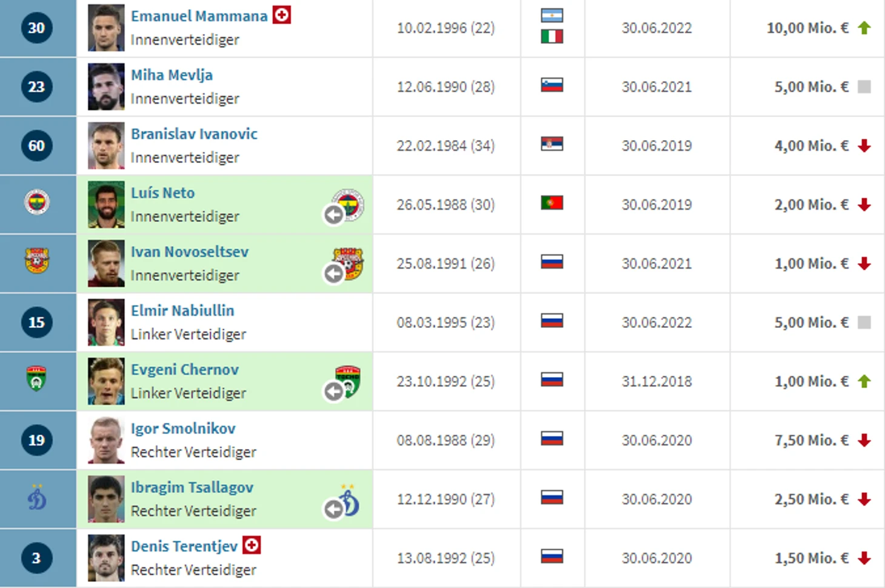This screenshot has height=588, width=885.
Task: Click Fenerbahçe crest in number column
Action: click(x=36, y=202)
